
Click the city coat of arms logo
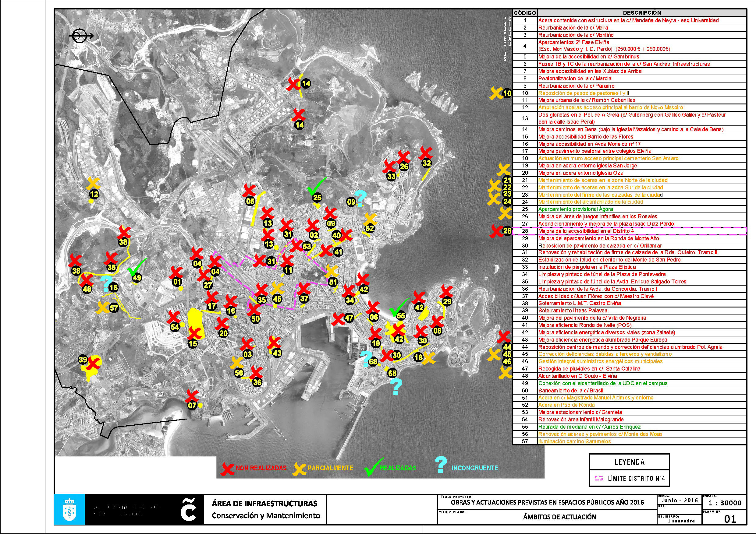tap(69, 509)
